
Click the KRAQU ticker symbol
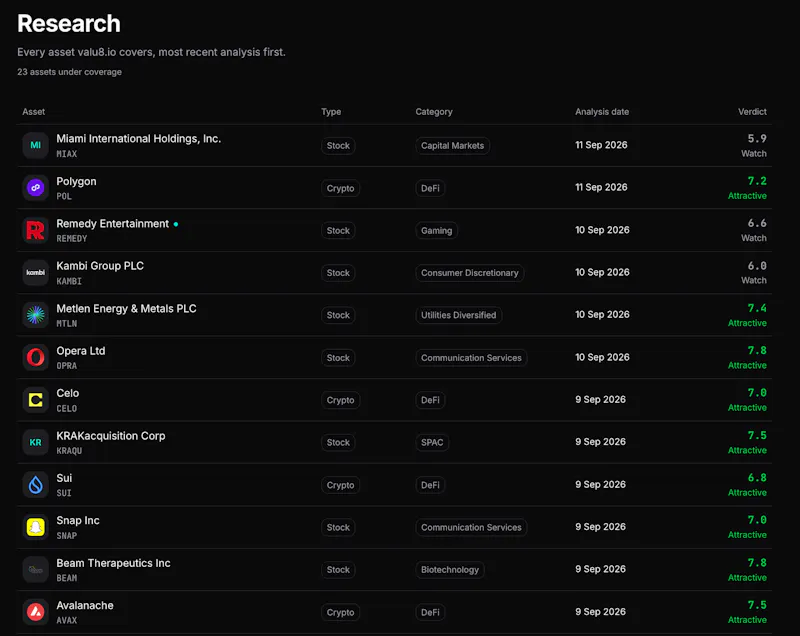tap(69, 451)
